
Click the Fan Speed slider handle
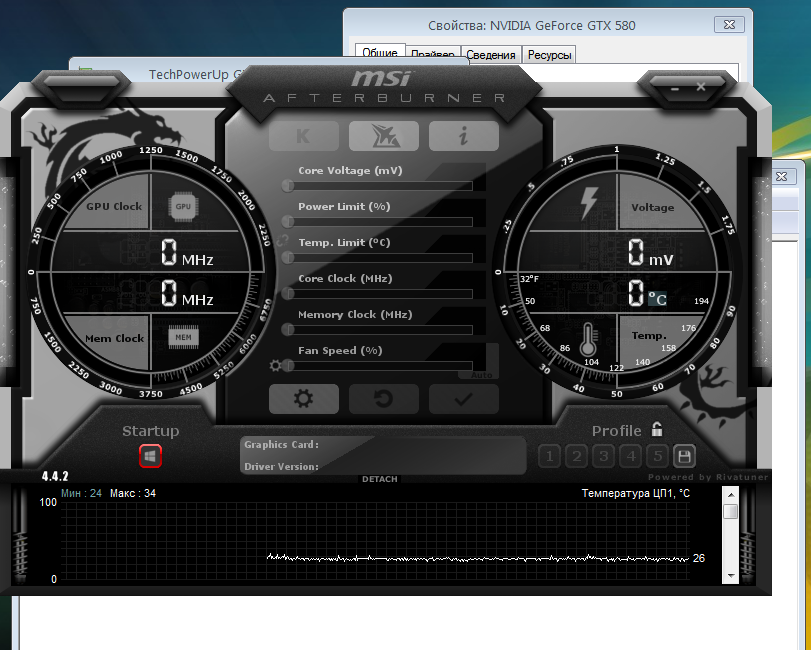click(288, 366)
